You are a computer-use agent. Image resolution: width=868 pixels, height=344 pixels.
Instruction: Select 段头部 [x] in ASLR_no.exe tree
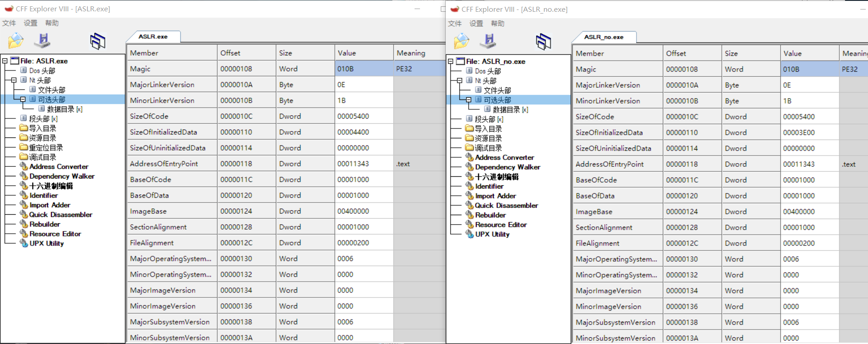point(489,119)
